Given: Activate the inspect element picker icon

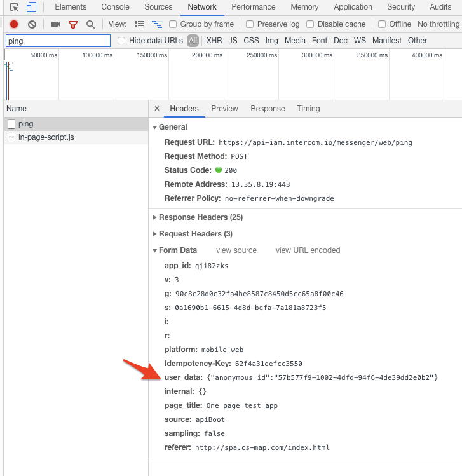Looking at the screenshot, I should tap(14, 7).
